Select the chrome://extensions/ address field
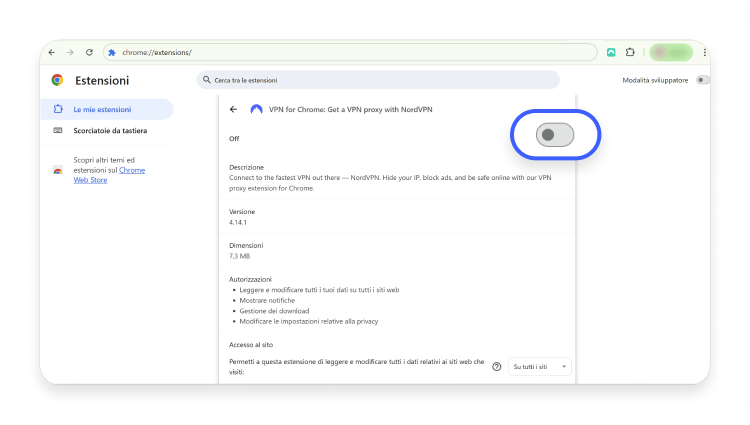The width and height of the screenshot is (750, 425). 350,53
